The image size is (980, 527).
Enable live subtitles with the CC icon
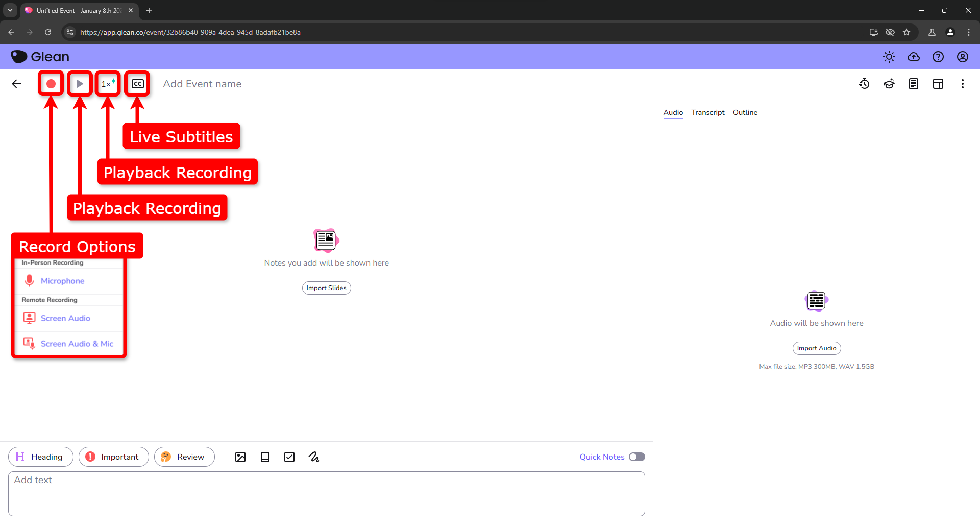138,84
